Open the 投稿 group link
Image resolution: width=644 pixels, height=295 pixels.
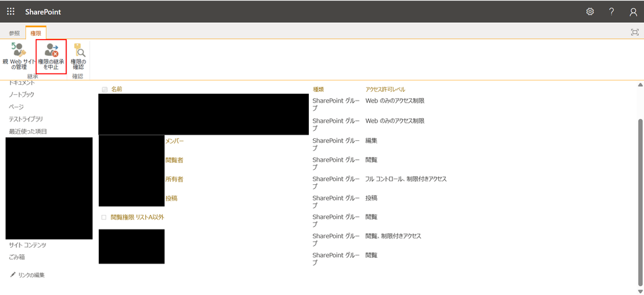[x=171, y=198]
